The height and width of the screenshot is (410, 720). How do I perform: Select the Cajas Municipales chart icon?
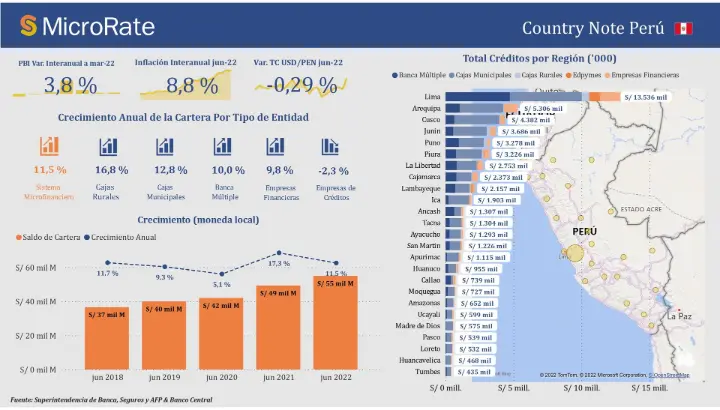[x=165, y=147]
